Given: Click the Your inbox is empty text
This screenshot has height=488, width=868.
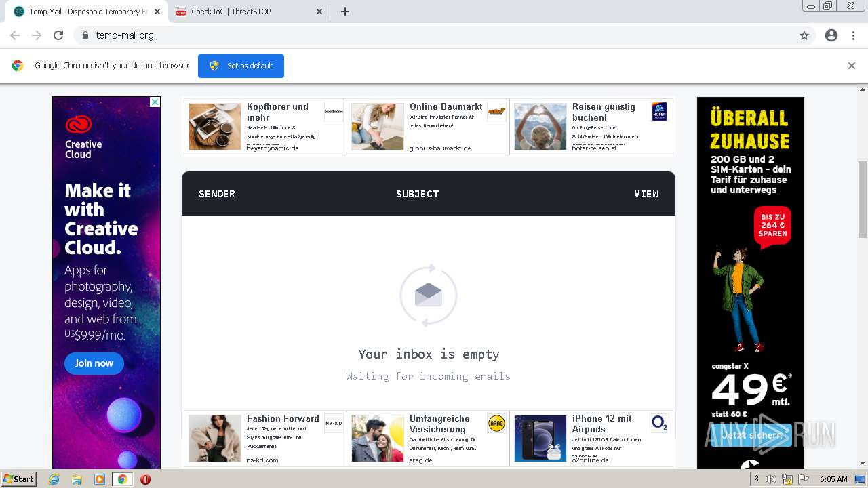Looking at the screenshot, I should [429, 354].
